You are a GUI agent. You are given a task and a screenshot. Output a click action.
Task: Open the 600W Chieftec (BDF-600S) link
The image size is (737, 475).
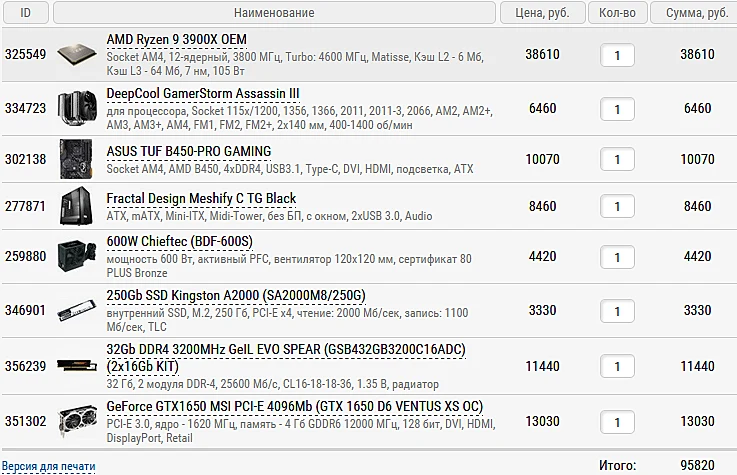180,241
